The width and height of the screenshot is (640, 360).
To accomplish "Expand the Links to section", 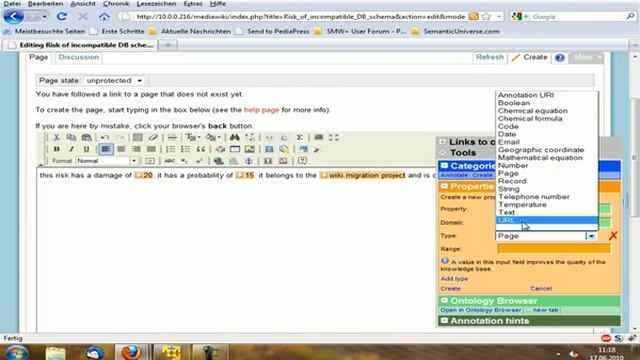I will coord(443,142).
